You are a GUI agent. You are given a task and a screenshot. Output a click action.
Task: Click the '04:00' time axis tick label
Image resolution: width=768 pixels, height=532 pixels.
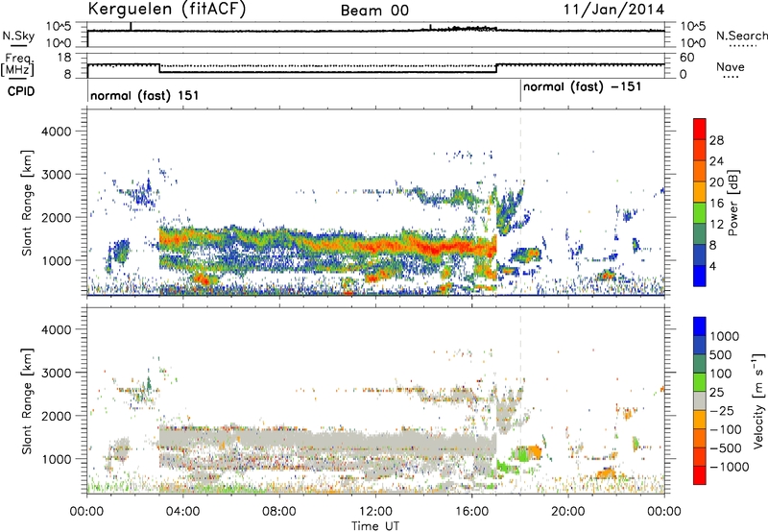click(x=182, y=512)
